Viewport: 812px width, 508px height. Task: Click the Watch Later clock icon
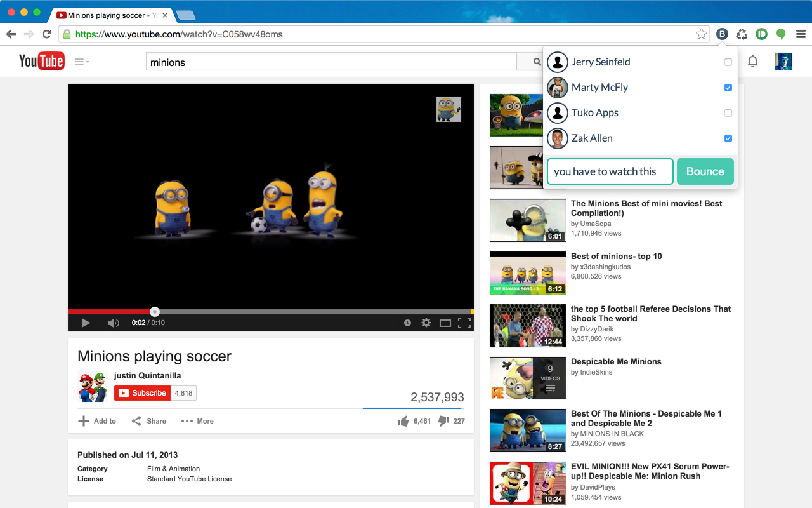coord(407,323)
